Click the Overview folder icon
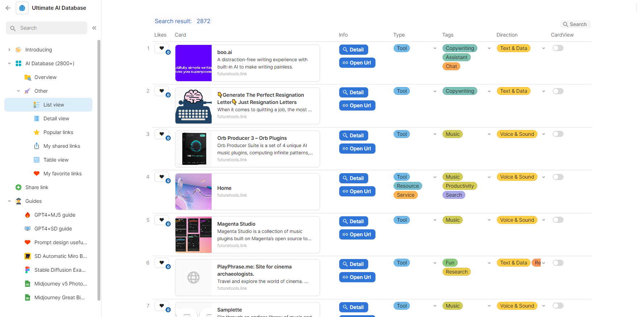 28,77
